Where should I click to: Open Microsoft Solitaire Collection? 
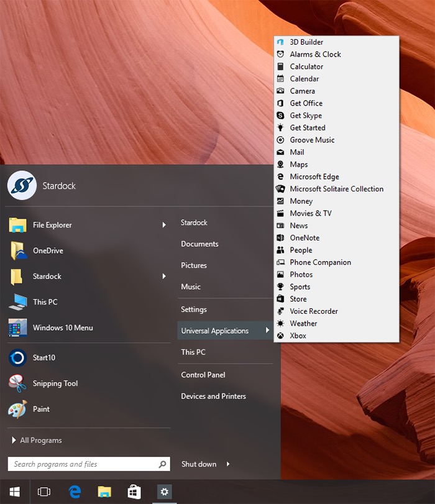click(x=336, y=189)
